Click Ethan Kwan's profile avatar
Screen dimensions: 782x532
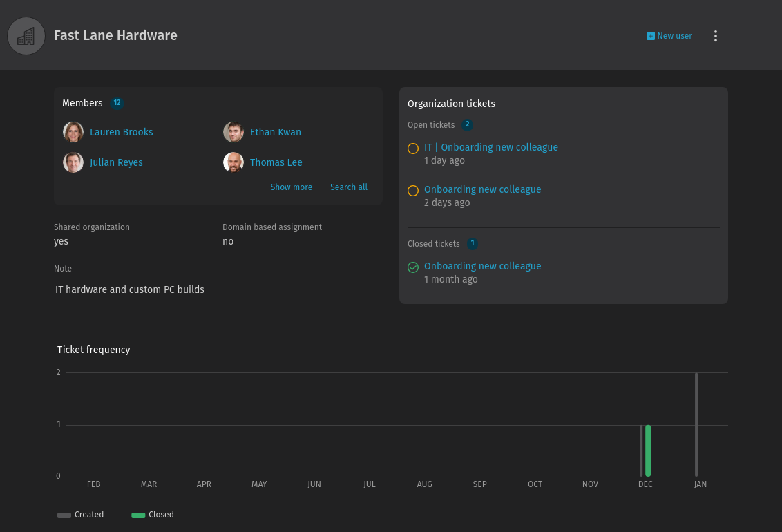[233, 132]
